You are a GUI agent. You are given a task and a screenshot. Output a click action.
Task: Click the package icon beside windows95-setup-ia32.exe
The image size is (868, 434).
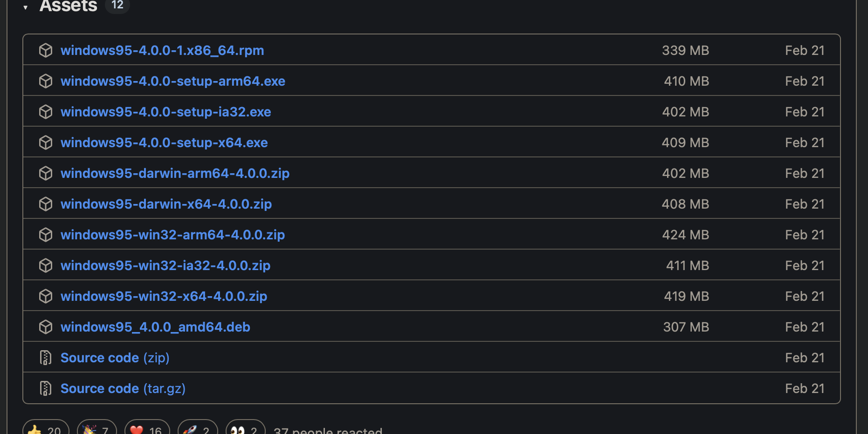[46, 112]
